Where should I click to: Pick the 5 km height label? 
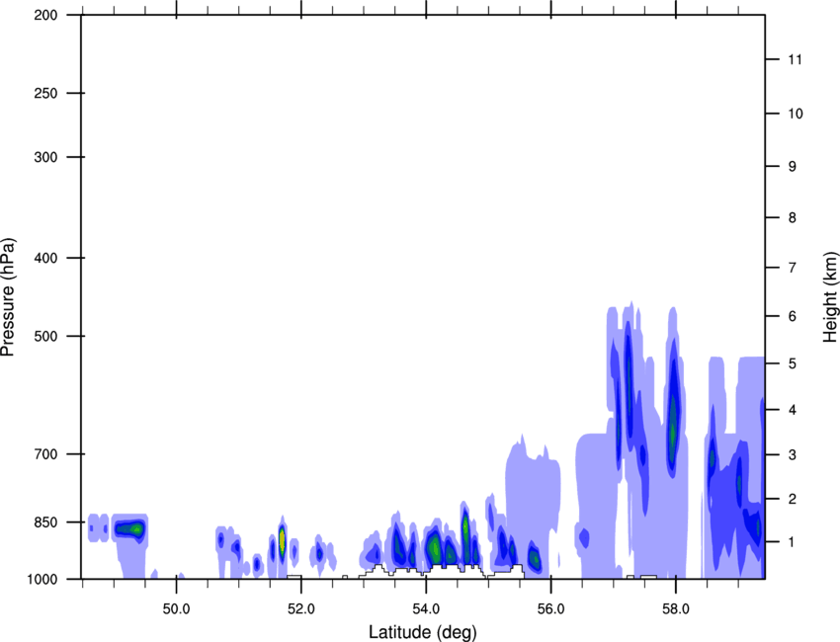(x=793, y=363)
